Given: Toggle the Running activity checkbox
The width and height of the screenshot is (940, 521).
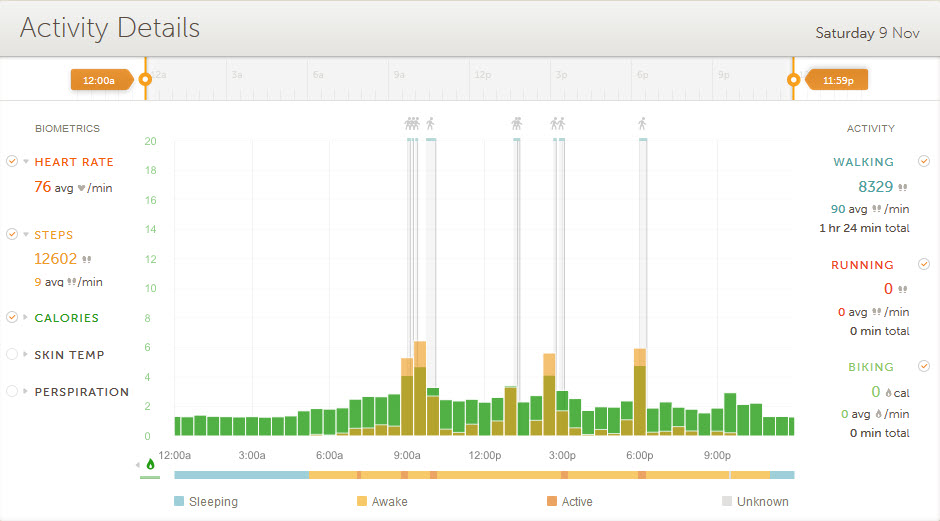Looking at the screenshot, I should pos(924,265).
